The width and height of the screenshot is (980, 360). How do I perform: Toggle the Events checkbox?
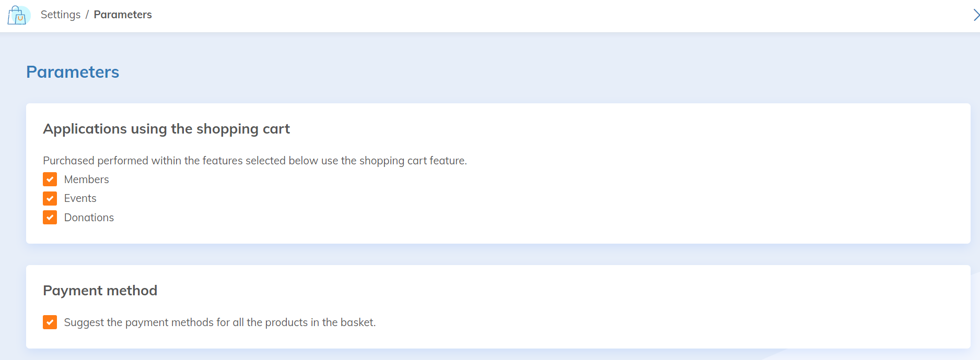[50, 198]
